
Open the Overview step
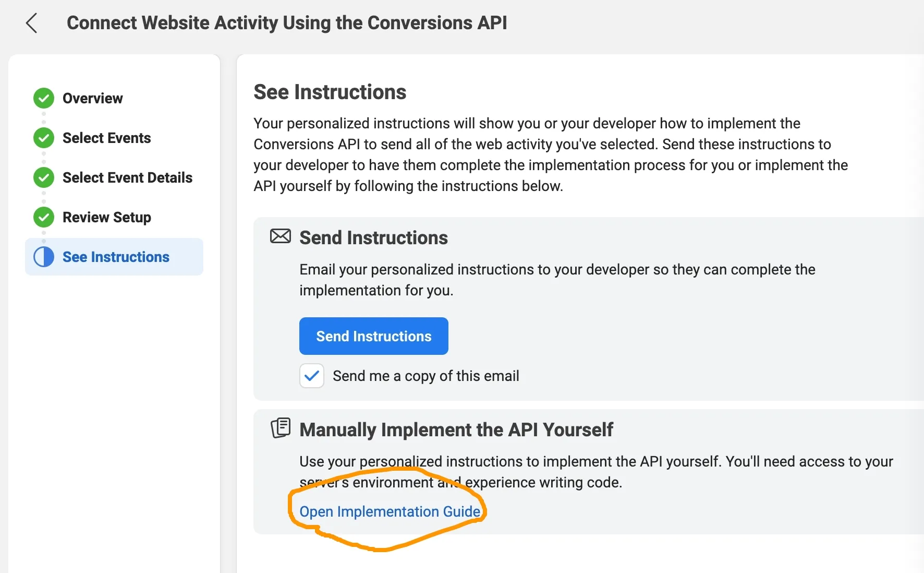coord(92,98)
